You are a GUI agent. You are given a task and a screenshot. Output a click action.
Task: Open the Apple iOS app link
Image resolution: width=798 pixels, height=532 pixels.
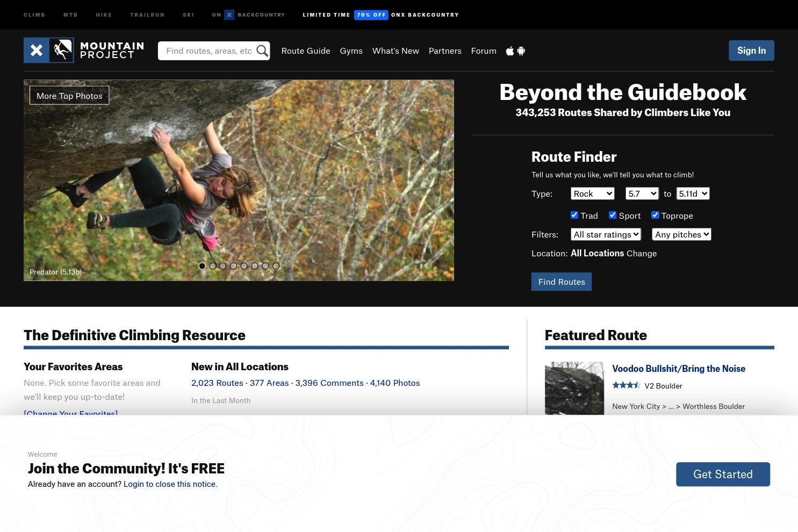click(510, 51)
